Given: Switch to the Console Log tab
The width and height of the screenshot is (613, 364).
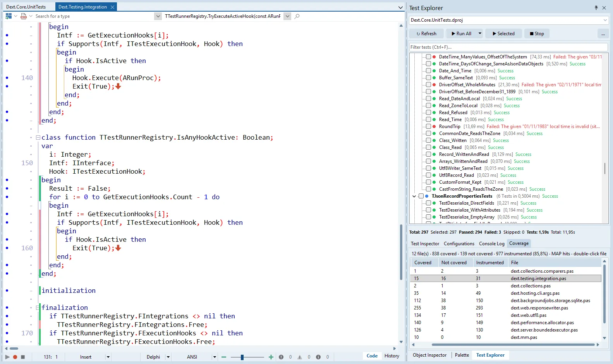Looking at the screenshot, I should click(491, 244).
